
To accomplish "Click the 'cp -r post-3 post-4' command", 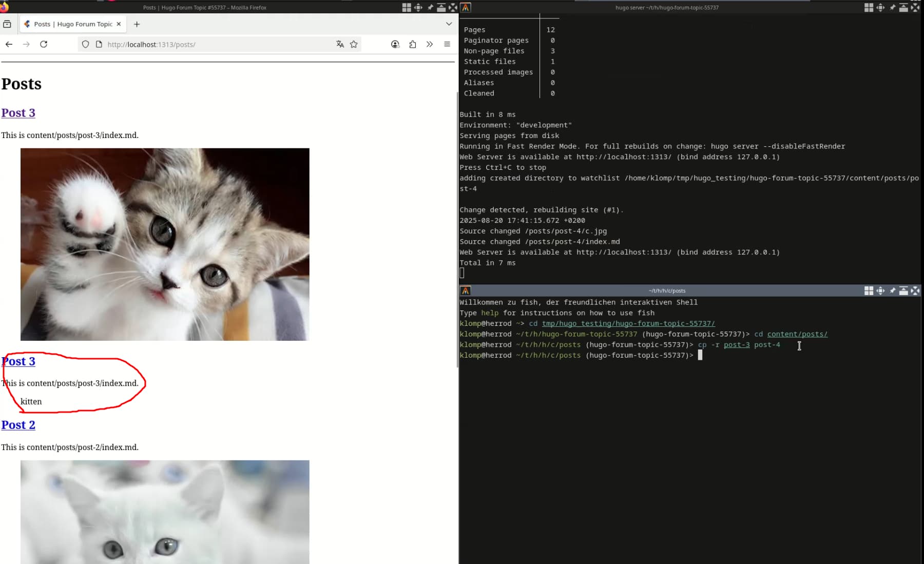I will pos(739,345).
